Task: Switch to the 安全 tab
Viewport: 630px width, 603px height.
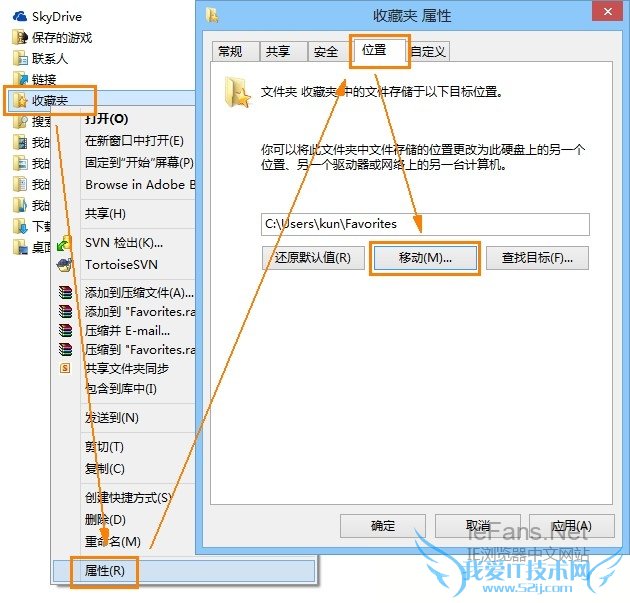Action: (x=329, y=51)
